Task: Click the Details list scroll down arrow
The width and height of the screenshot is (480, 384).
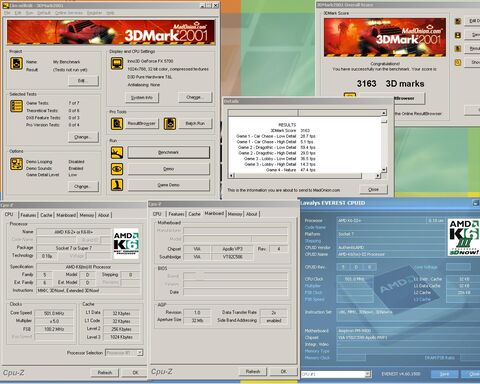Action: pos(384,170)
